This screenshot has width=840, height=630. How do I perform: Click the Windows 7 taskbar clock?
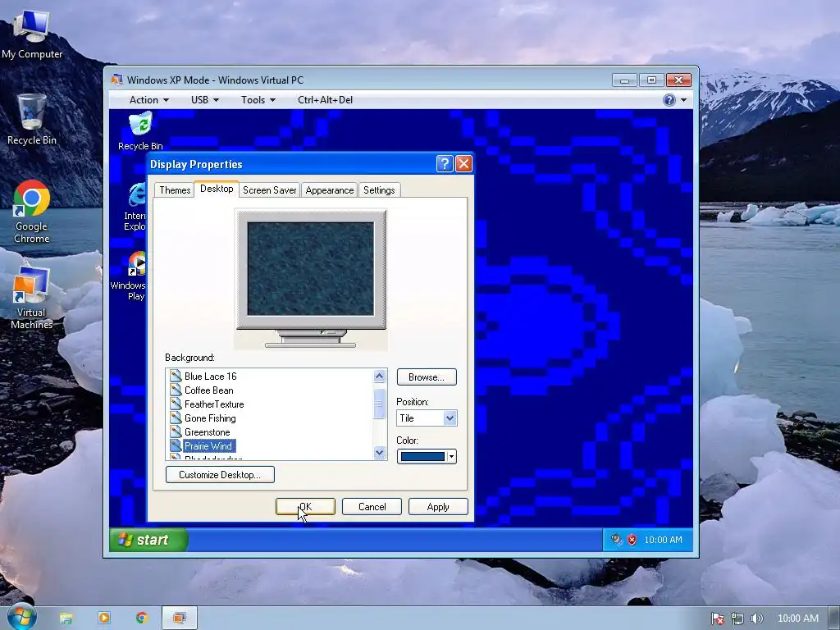click(x=797, y=619)
